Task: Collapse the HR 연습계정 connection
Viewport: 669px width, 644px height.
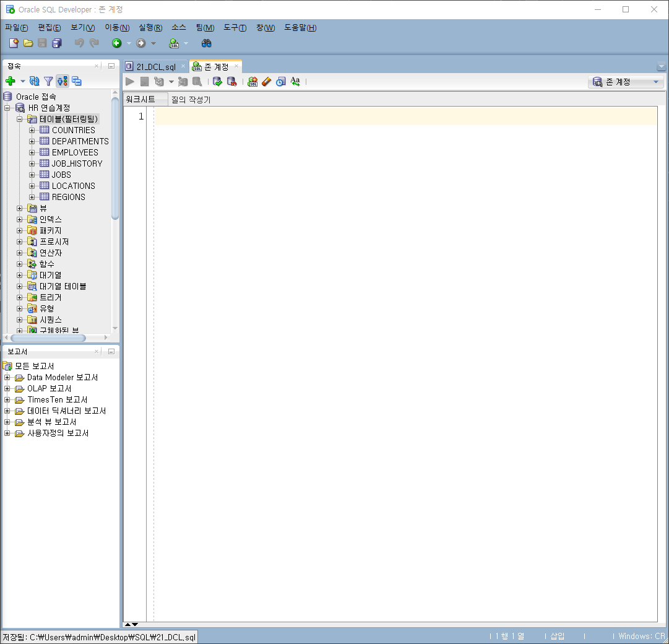Action: click(7, 108)
